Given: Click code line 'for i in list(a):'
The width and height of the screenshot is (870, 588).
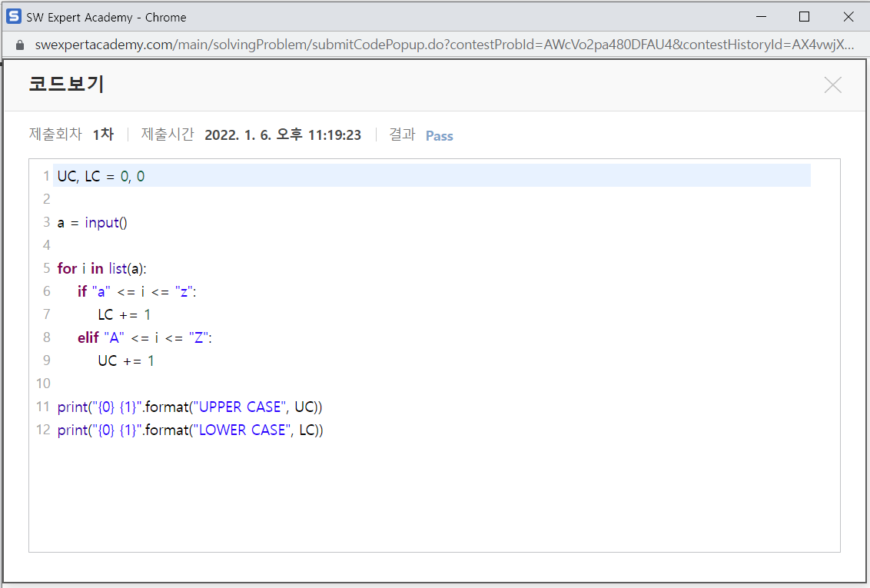Looking at the screenshot, I should coord(101,268).
